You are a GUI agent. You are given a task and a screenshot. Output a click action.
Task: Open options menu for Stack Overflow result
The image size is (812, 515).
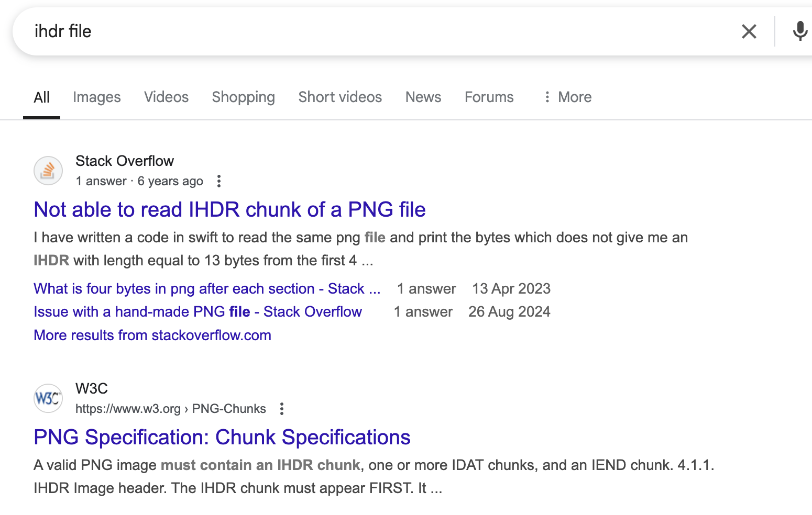(x=219, y=181)
